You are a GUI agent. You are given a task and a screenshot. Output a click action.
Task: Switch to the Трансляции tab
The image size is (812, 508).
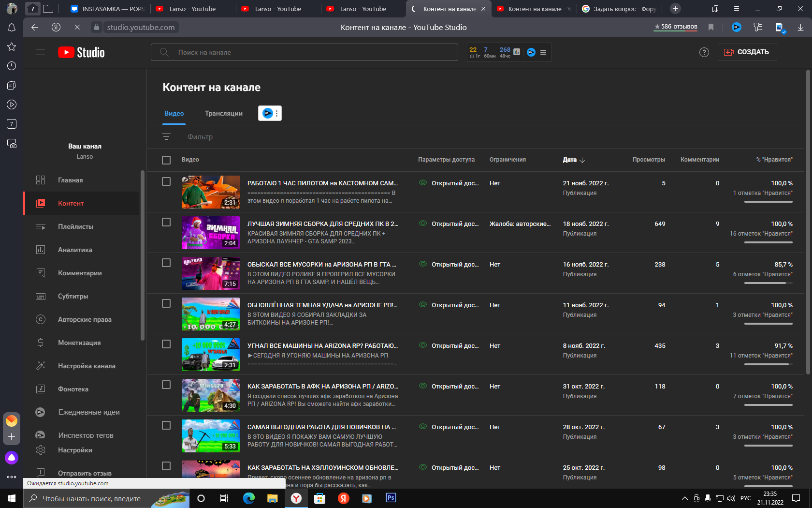coord(224,113)
